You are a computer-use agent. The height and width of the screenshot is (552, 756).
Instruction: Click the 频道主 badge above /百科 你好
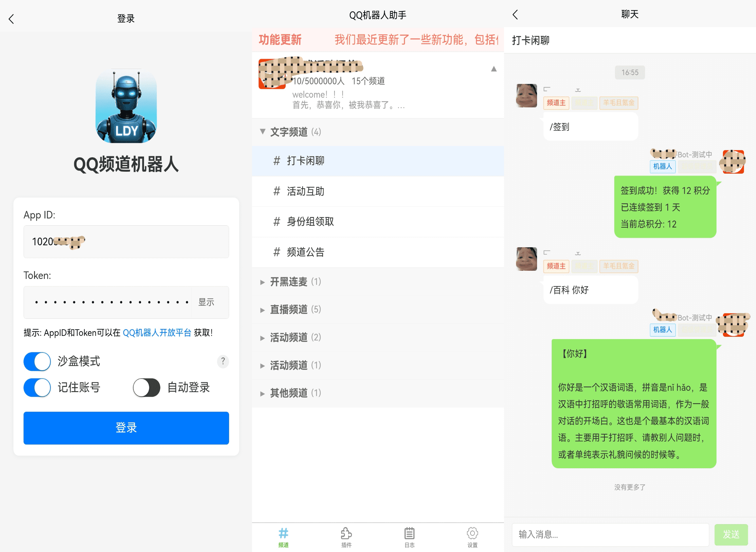(x=556, y=266)
